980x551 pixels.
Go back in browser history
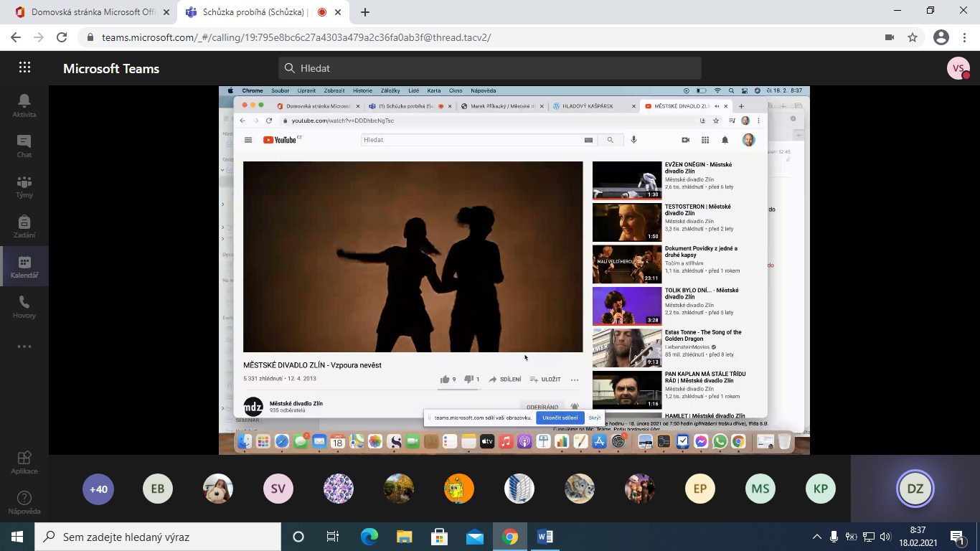pyautogui.click(x=16, y=37)
